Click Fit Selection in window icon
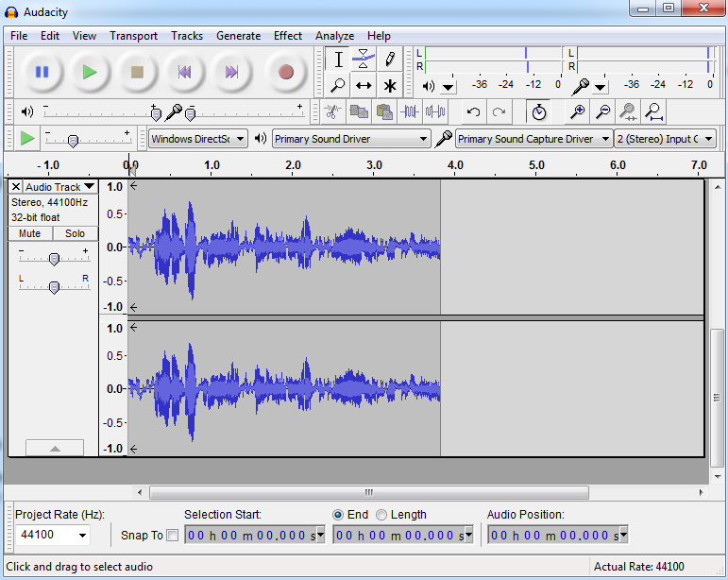This screenshot has width=728, height=580. [x=628, y=111]
